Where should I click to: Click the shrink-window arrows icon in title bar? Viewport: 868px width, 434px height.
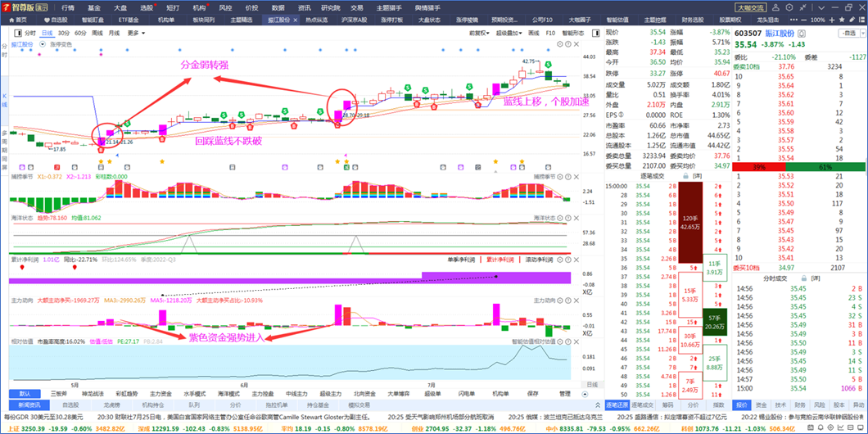[x=802, y=7]
